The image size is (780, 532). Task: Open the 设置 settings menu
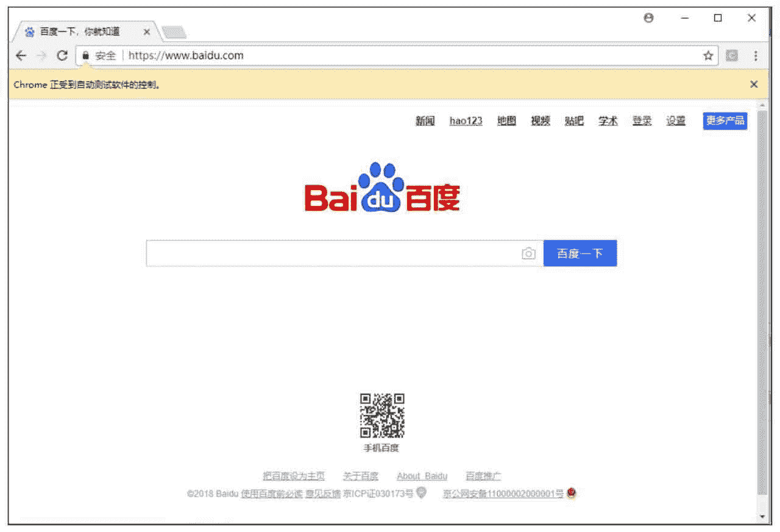pyautogui.click(x=675, y=121)
